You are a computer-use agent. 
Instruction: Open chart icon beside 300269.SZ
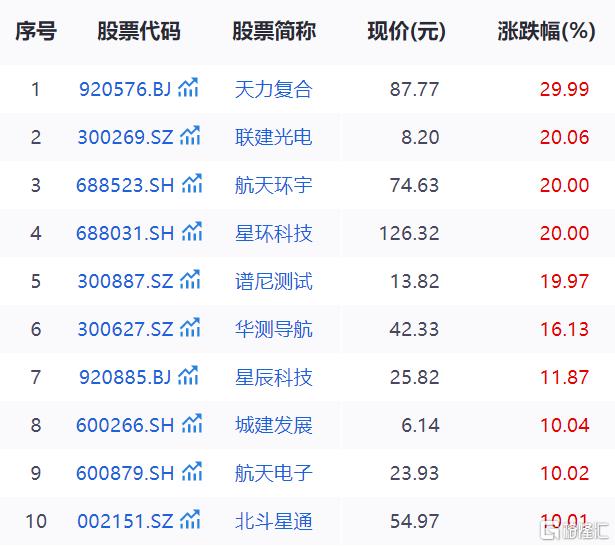point(190,136)
